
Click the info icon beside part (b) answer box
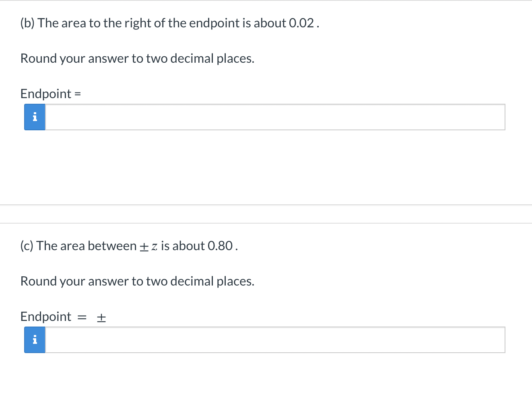click(35, 117)
